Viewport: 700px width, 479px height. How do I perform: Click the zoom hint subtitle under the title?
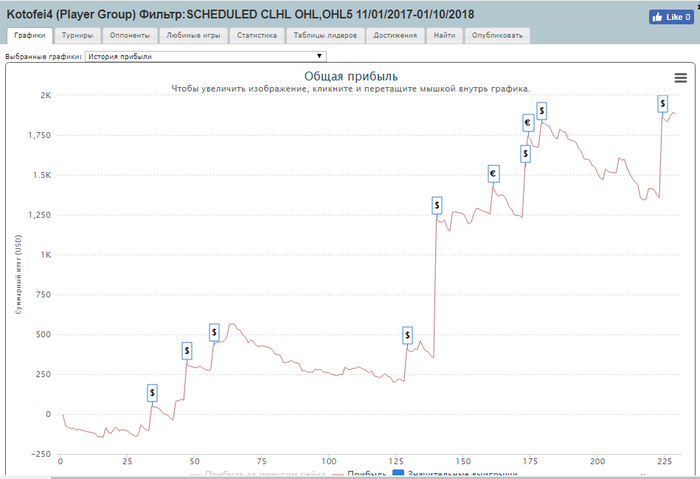pos(351,89)
